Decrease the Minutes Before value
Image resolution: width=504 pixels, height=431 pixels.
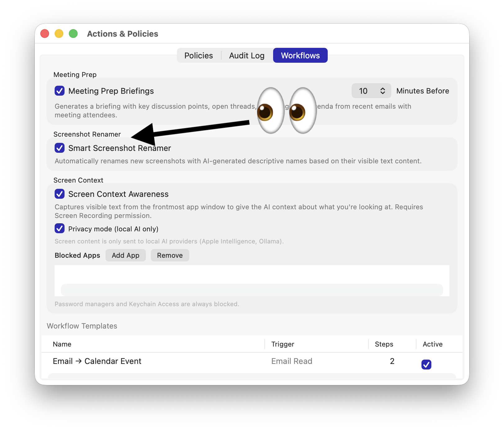(x=382, y=93)
